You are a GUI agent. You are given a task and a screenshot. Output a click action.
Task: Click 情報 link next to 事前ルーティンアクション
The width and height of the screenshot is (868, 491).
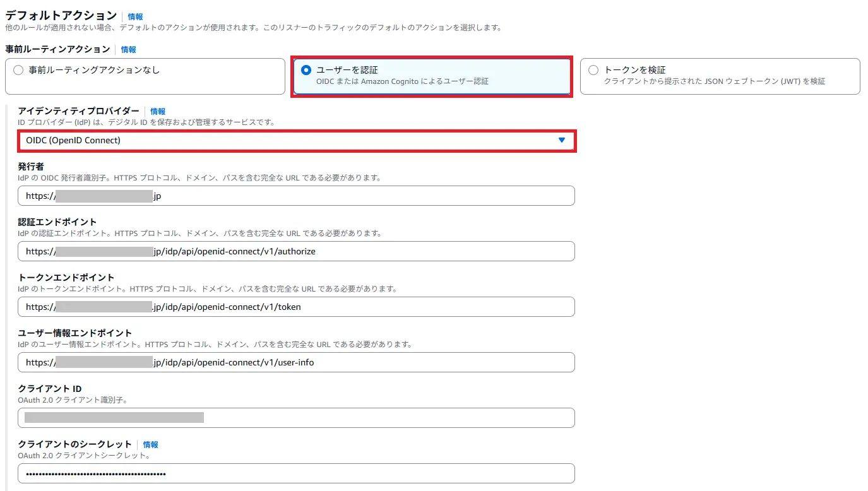[x=128, y=49]
